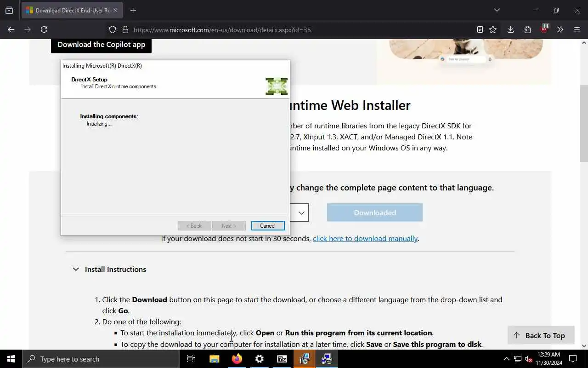
Task: Open 7-Zip from taskbar
Action: [x=282, y=359]
